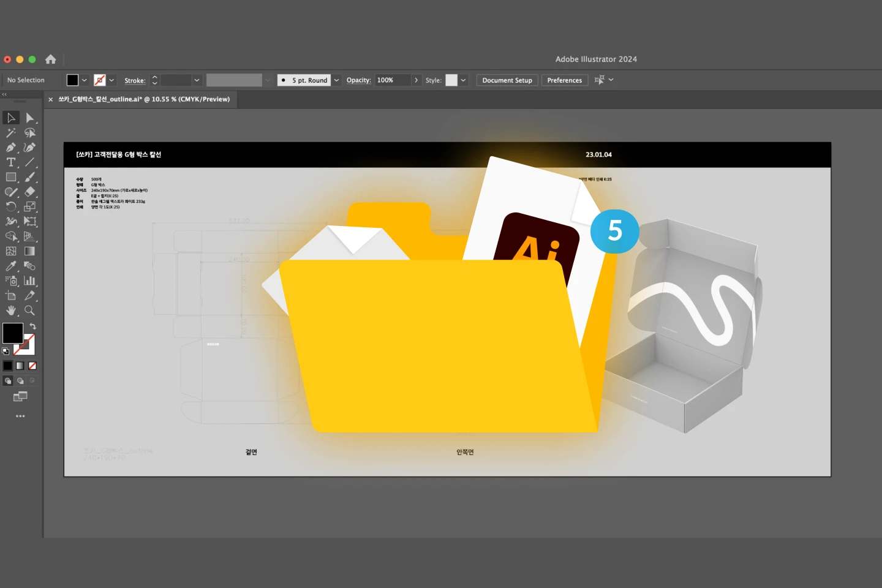The image size is (882, 588).
Task: Open the graphic Style dropdown arrow
Action: [464, 80]
